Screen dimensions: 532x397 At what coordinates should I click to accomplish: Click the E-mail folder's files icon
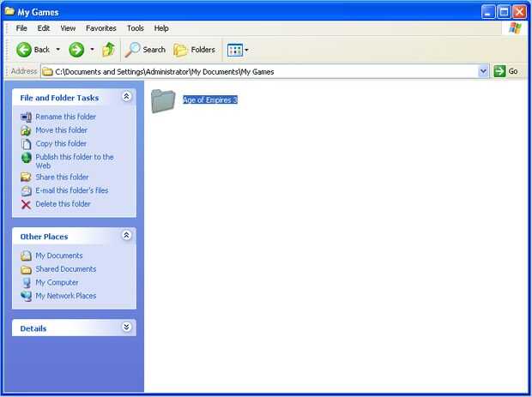[x=26, y=191]
